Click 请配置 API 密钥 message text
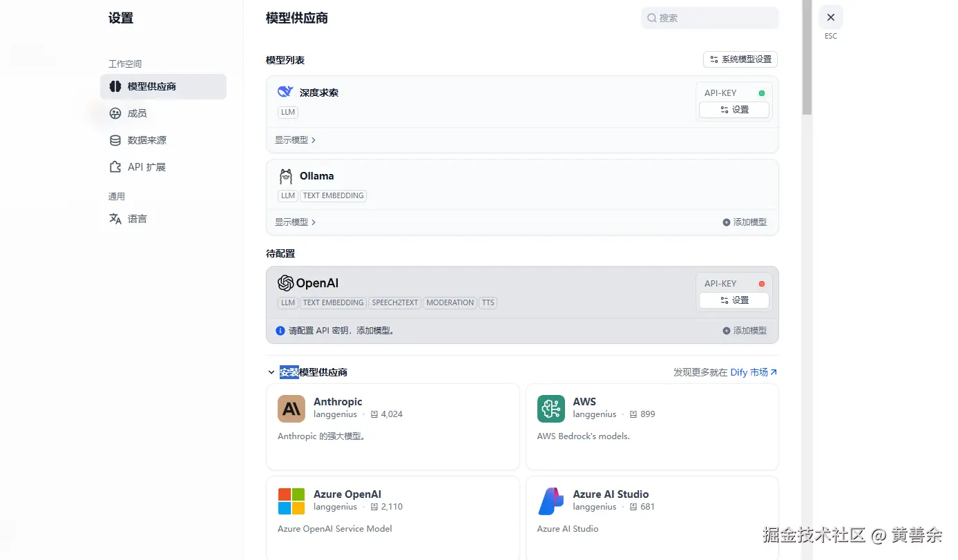The width and height of the screenshot is (958, 560). coord(341,331)
